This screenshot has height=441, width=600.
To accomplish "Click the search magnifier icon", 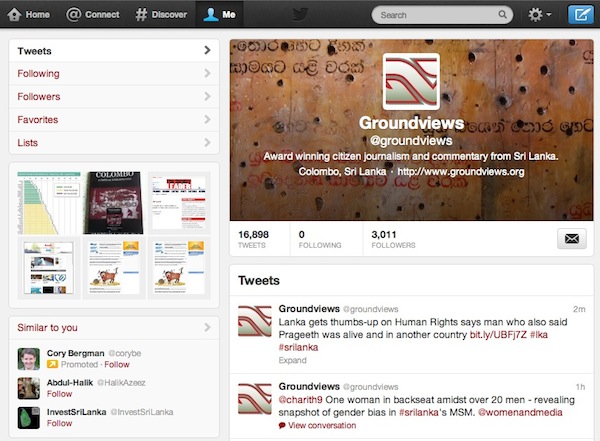I will click(x=502, y=15).
